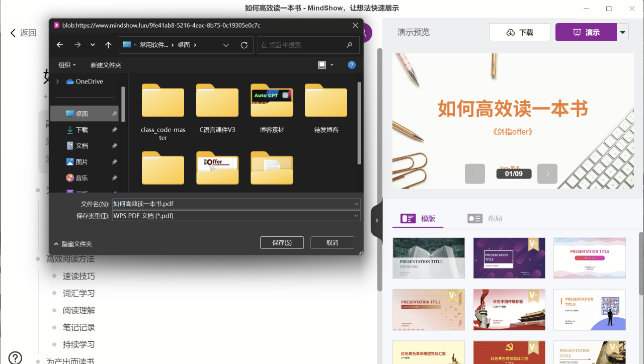
Task: Click the search desktop field
Action: (x=308, y=45)
